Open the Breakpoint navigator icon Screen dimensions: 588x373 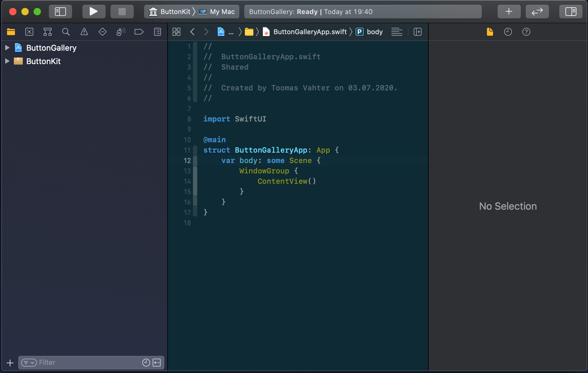click(x=139, y=32)
